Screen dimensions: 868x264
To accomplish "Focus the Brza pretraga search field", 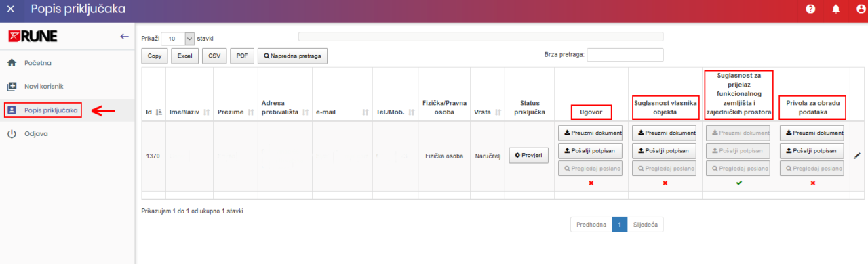I will pyautogui.click(x=625, y=55).
